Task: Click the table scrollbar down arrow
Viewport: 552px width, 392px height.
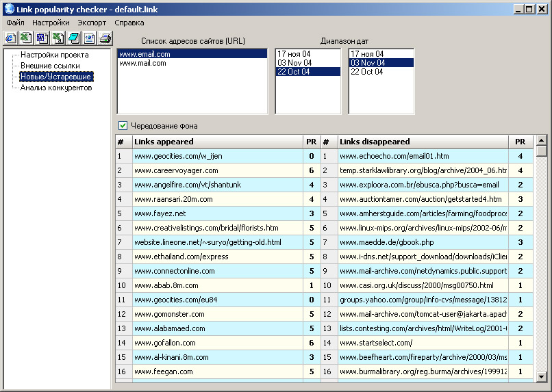Action: (x=541, y=376)
